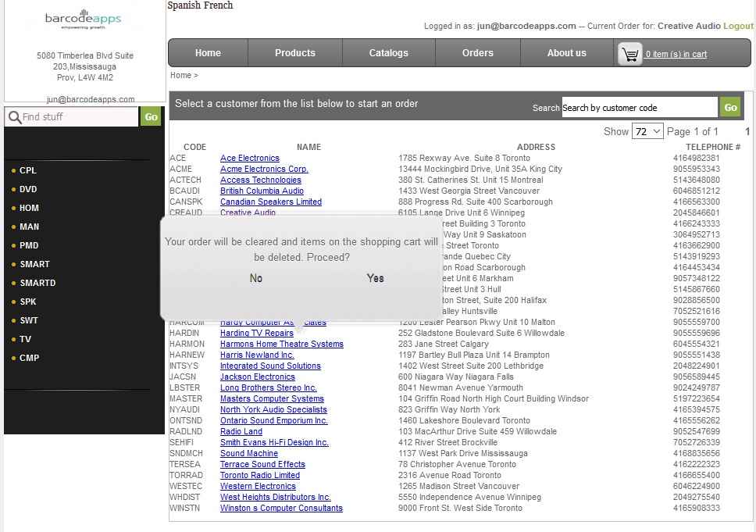Click the Go button beside Find stuff
Image resolution: width=756 pixels, height=532 pixels.
tap(152, 116)
